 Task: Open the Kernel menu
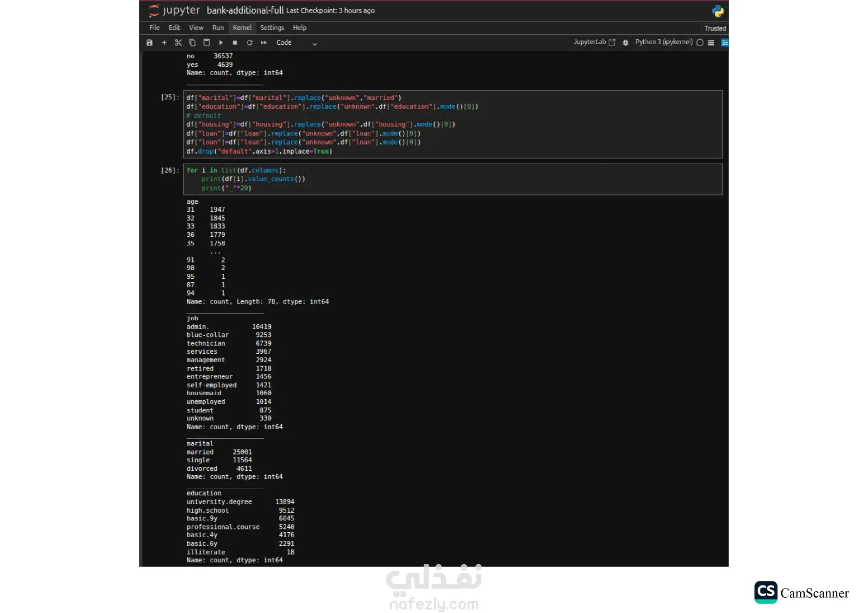[242, 28]
